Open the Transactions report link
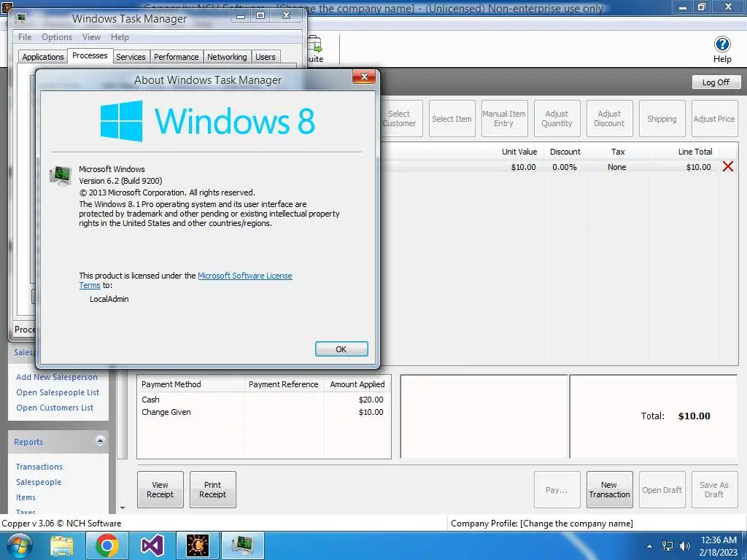This screenshot has height=560, width=747. [39, 467]
